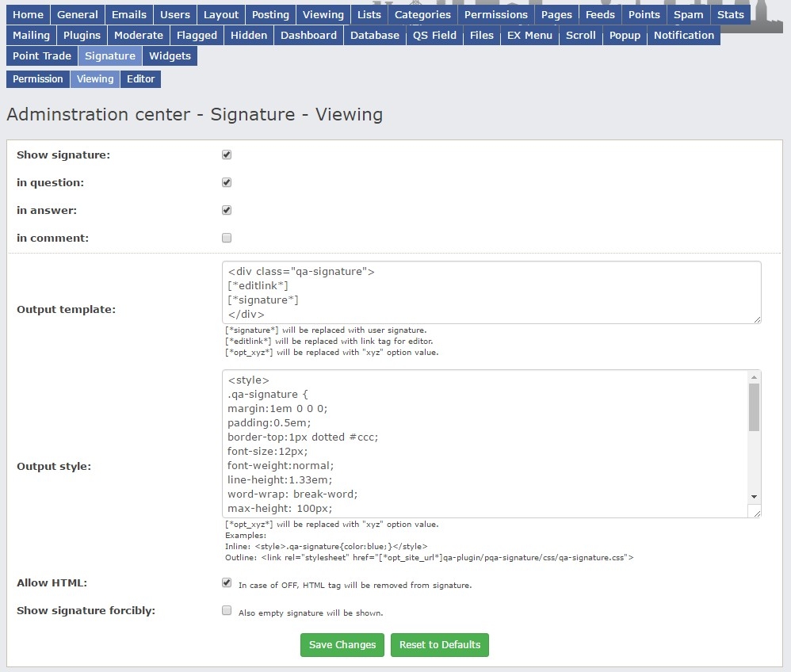This screenshot has height=672, width=791.
Task: Switch to the Editor sub-tab
Action: (x=140, y=79)
